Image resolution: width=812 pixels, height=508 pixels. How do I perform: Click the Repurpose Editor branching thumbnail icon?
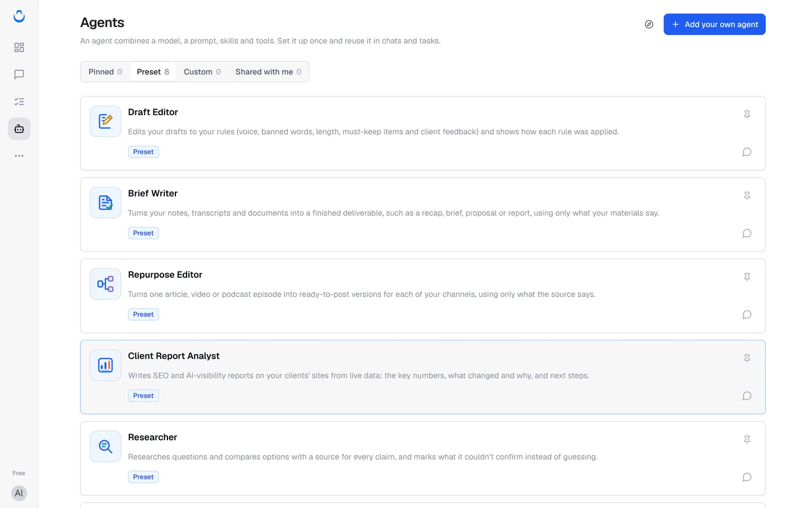click(105, 284)
